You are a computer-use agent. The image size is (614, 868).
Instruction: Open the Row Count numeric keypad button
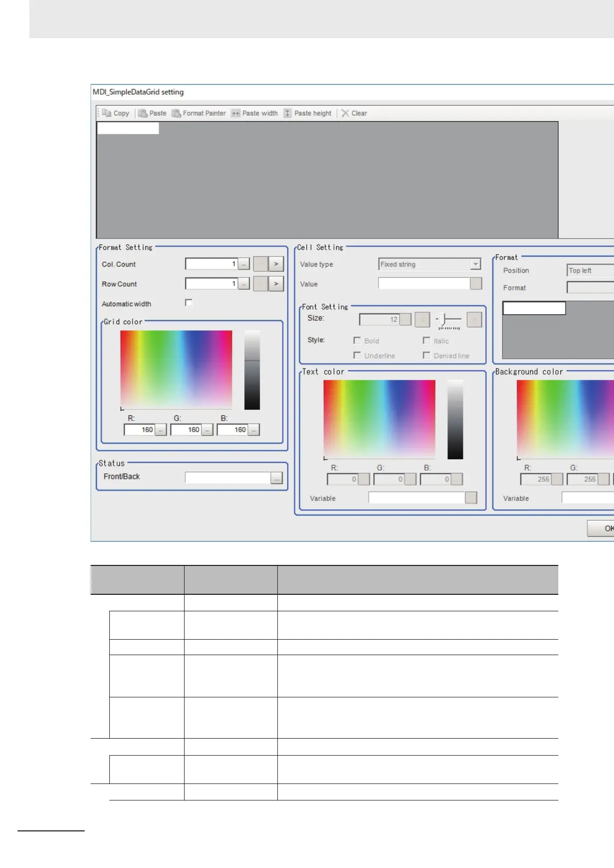(244, 283)
